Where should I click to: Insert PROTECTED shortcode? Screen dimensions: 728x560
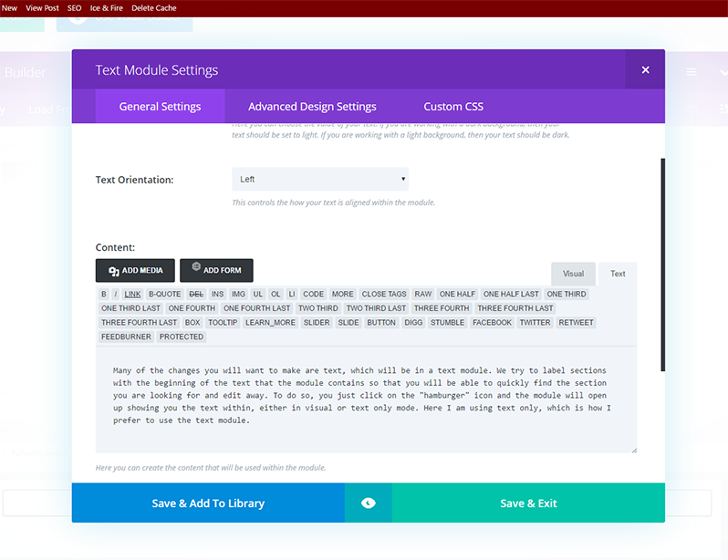pos(181,337)
